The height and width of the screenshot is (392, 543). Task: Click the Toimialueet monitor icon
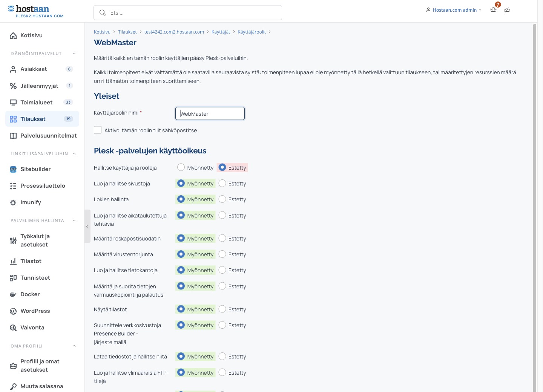coord(13,103)
